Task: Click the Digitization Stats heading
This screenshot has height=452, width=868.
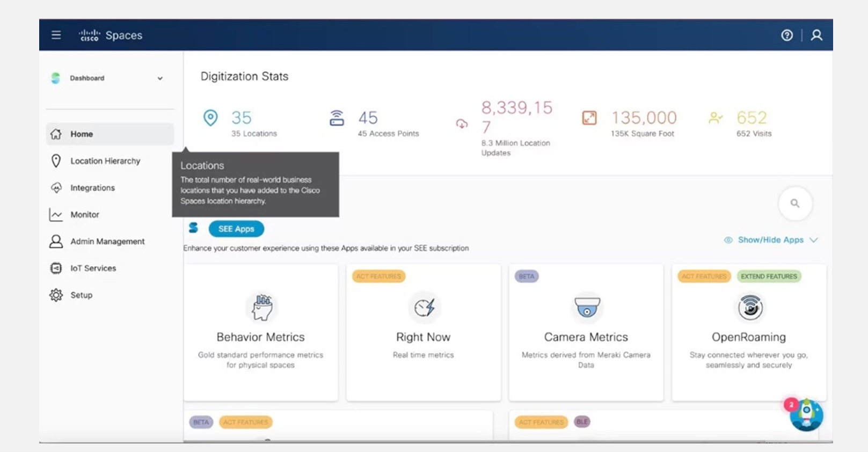Action: 244,77
